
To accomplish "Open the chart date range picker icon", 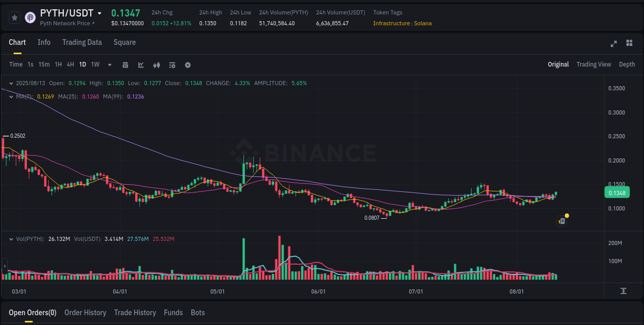I will 125,65.
